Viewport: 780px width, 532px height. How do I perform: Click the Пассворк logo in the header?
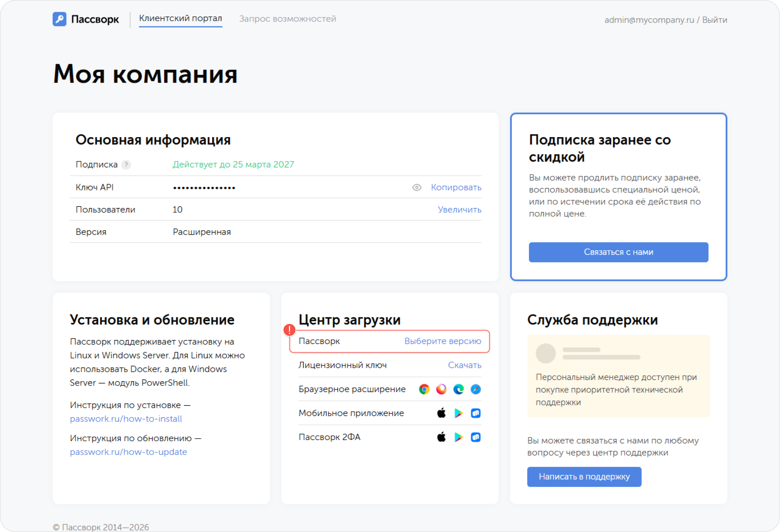coord(86,19)
